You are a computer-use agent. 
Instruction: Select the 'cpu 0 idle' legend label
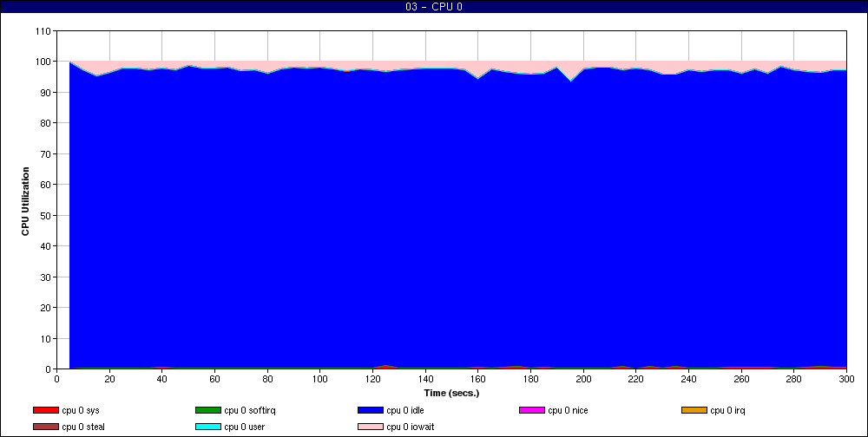405,410
